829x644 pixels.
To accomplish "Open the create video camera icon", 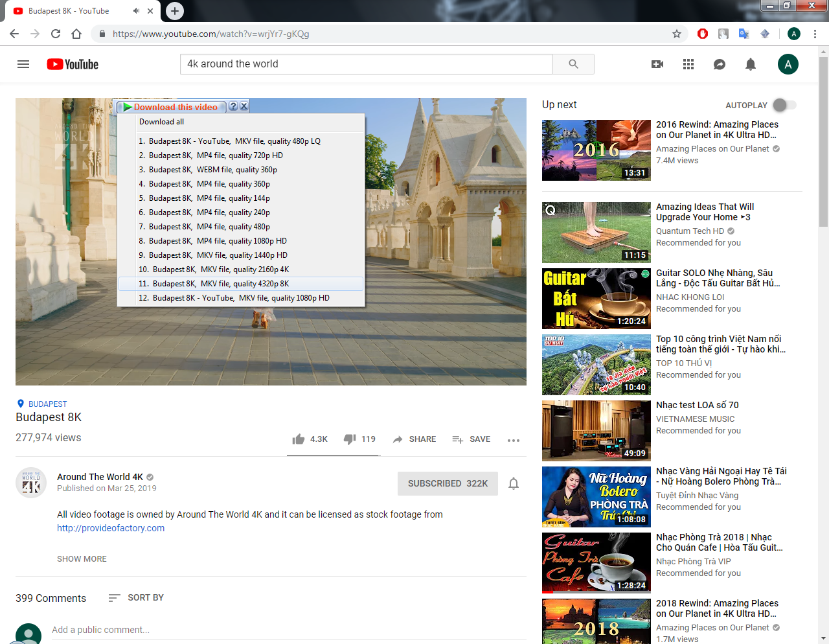I will point(657,64).
